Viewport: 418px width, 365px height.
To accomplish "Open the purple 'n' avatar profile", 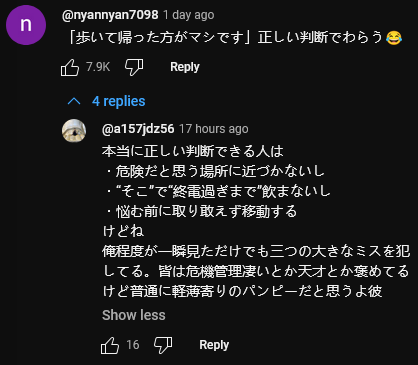I will click(x=26, y=25).
